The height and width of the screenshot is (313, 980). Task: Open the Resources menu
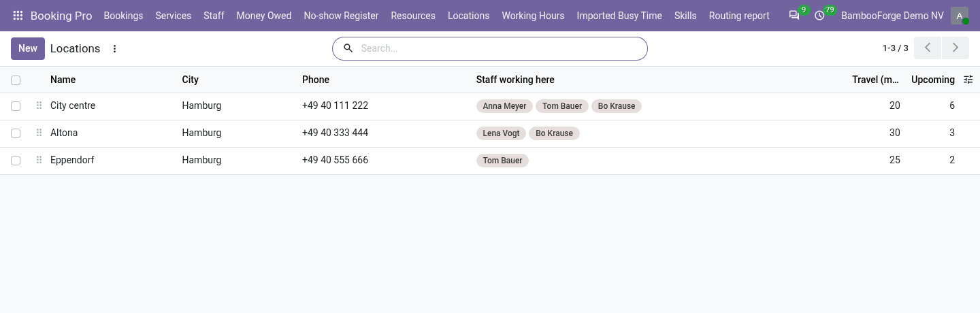[x=413, y=16]
